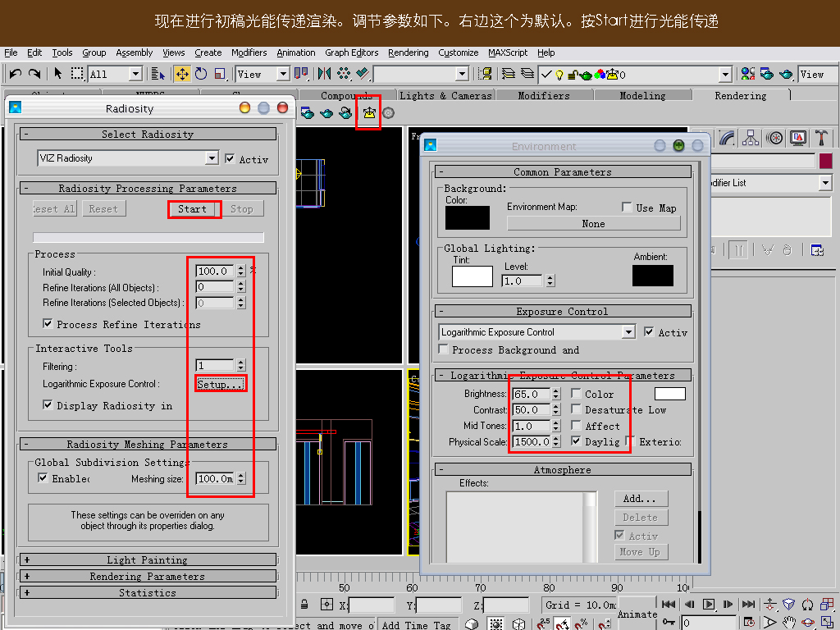Image resolution: width=840 pixels, height=630 pixels.
Task: Open the Hierarchy command panel tab
Action: tap(750, 138)
